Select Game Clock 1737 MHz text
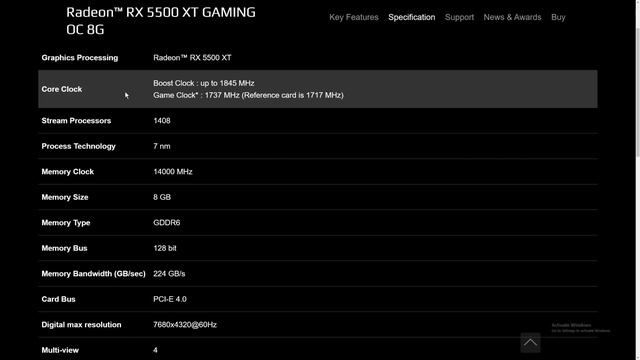The width and height of the screenshot is (640, 360). pyautogui.click(x=248, y=95)
